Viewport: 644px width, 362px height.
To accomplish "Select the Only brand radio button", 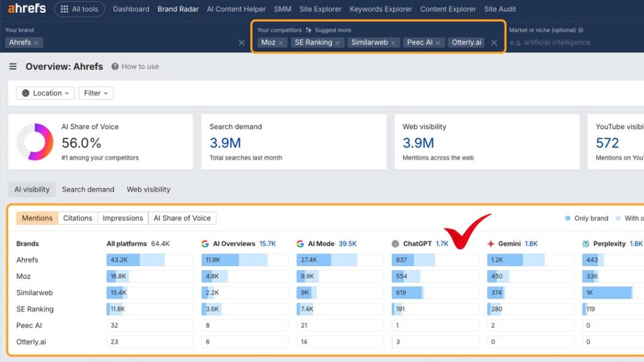I will tap(567, 218).
